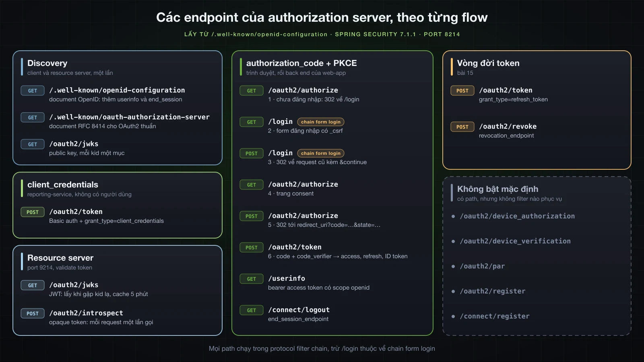Click the GET badge beside /login
This screenshot has width=644, height=362.
coord(252,122)
